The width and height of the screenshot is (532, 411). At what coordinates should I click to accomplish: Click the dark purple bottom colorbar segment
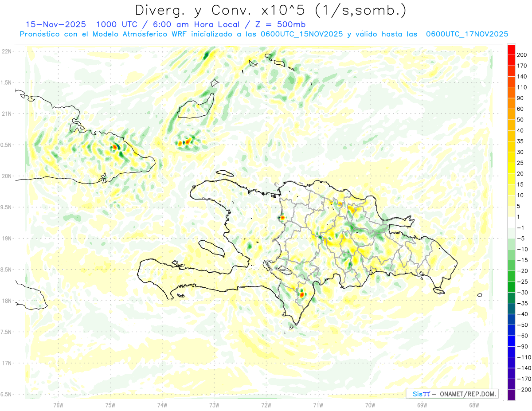point(511,395)
